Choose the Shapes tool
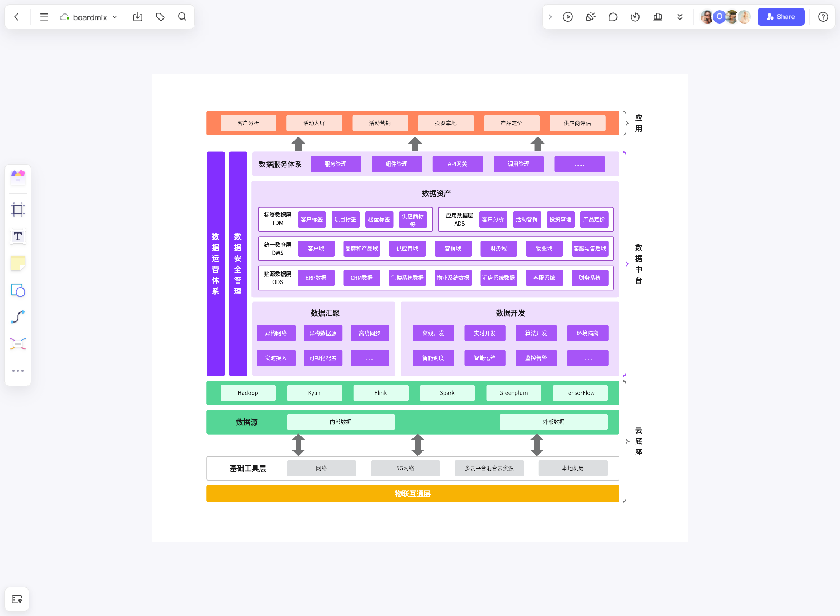Viewport: 840px width, 616px height. pyautogui.click(x=17, y=290)
